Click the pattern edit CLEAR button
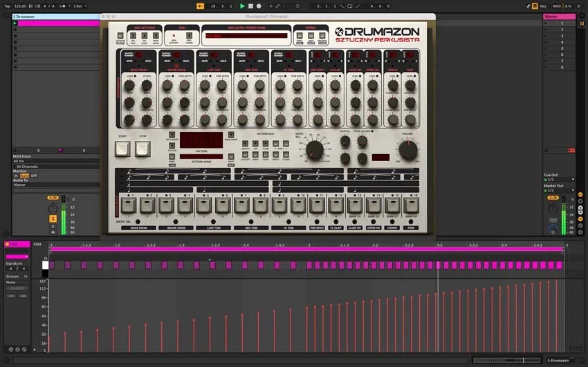The height and width of the screenshot is (367, 588). pyautogui.click(x=286, y=155)
